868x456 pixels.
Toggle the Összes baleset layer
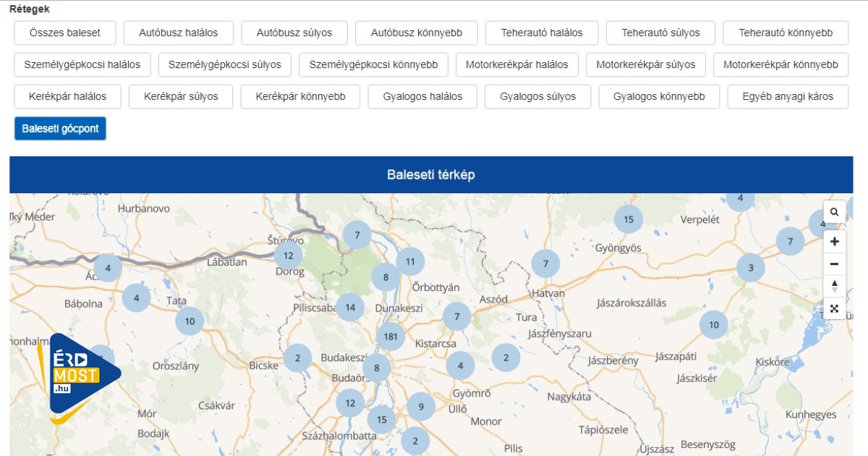(x=65, y=33)
